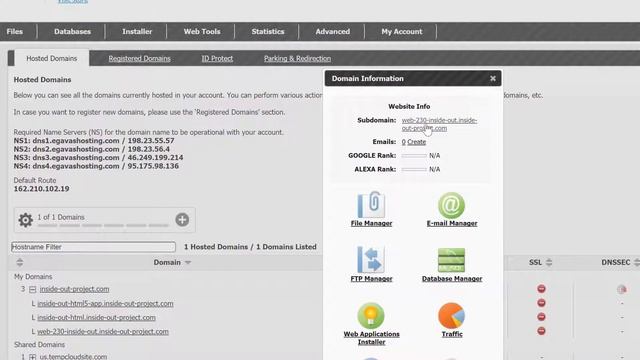Open the File Manager icon
The width and height of the screenshot is (640, 360).
pyautogui.click(x=371, y=204)
